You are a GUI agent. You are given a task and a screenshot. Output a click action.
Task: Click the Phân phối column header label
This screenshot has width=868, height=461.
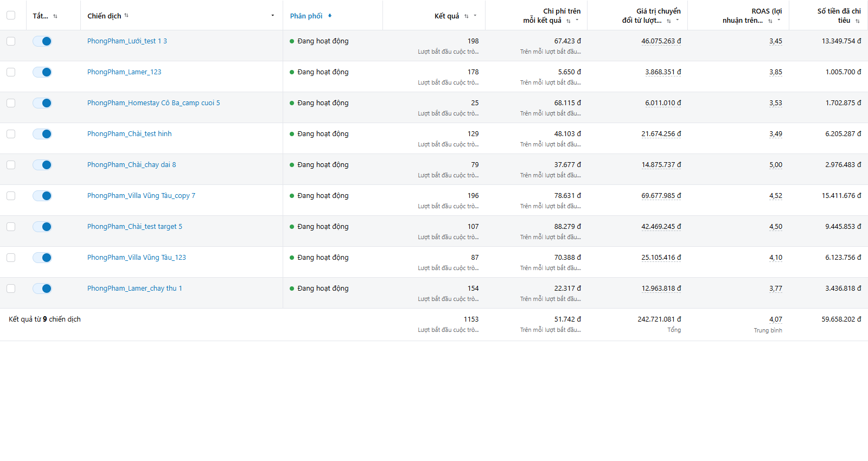[306, 16]
